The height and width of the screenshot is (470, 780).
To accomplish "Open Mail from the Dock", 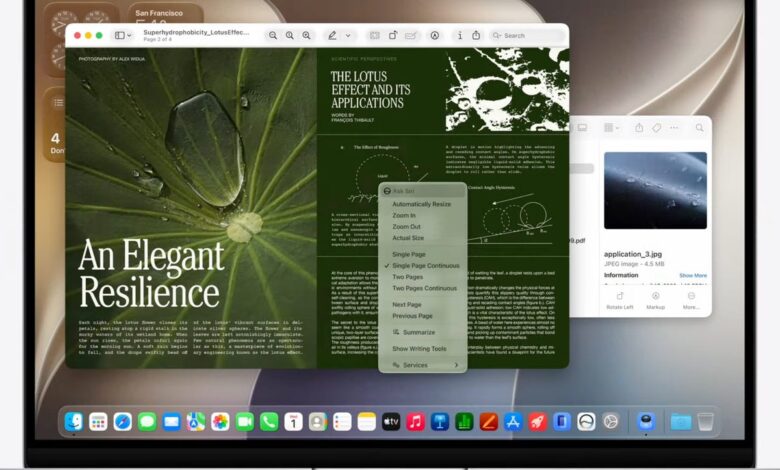I will coord(171,422).
